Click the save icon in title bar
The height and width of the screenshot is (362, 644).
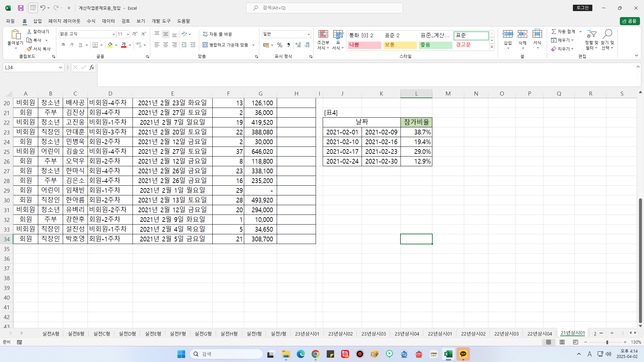21,8
